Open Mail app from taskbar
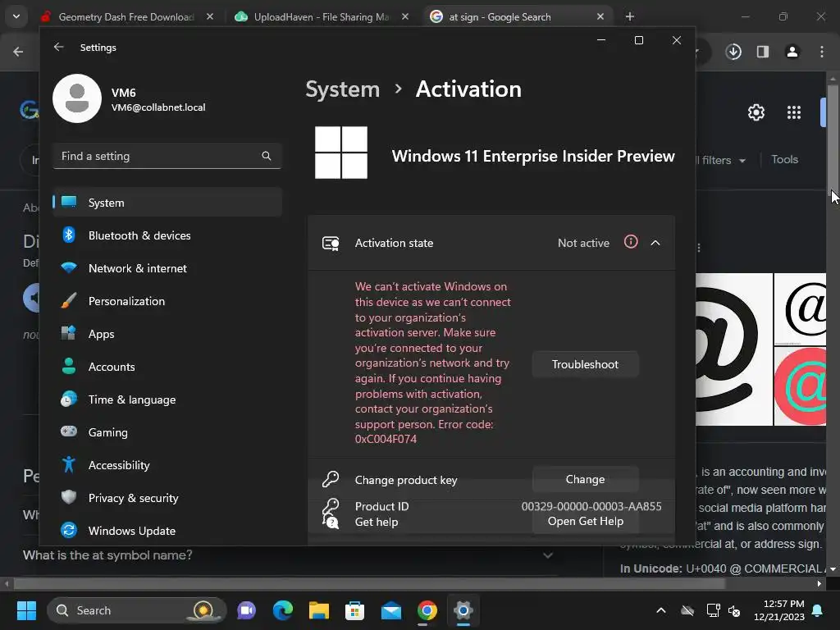 [x=391, y=610]
